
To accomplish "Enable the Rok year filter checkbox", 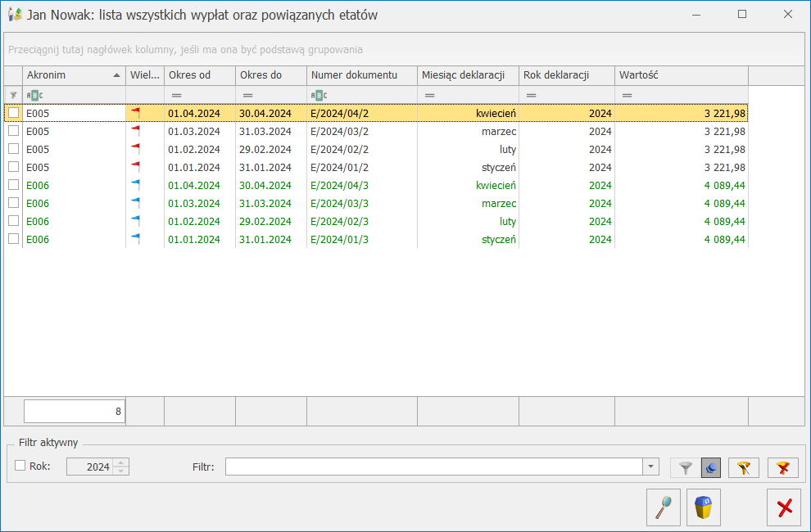I will [20, 466].
